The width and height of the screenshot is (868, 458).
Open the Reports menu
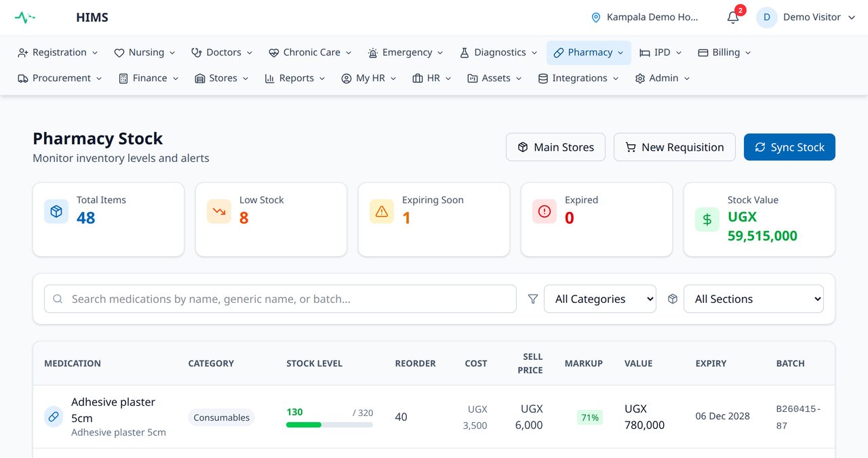[295, 79]
